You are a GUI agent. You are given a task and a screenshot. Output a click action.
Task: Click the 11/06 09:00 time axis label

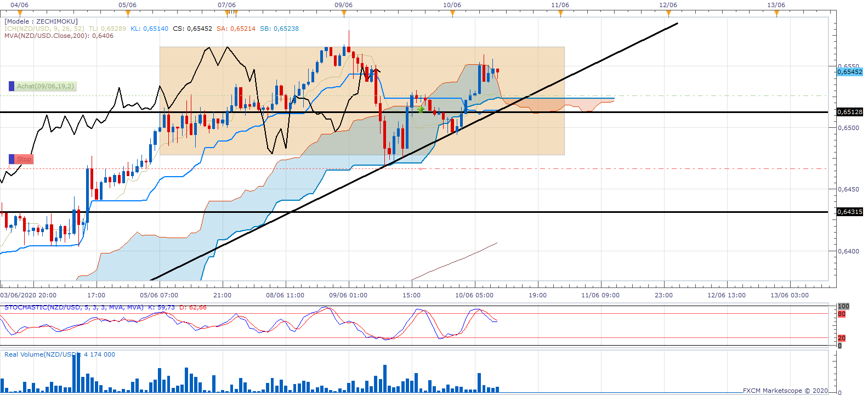click(600, 295)
